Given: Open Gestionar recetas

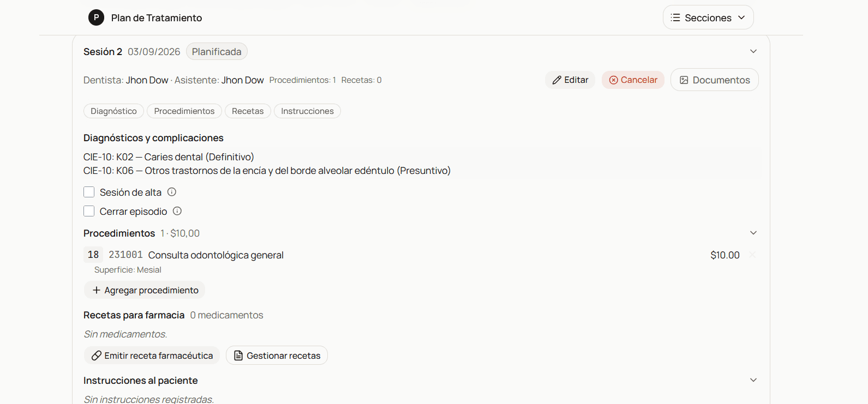Looking at the screenshot, I should [277, 355].
